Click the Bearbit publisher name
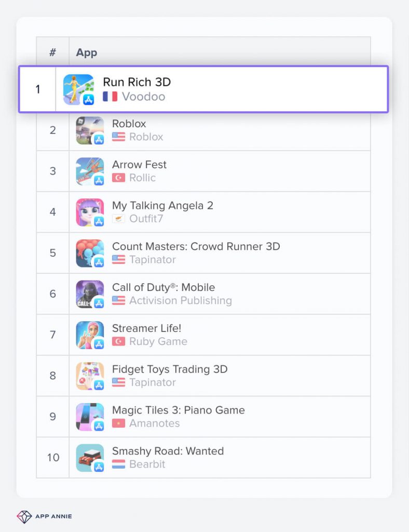 tap(147, 464)
